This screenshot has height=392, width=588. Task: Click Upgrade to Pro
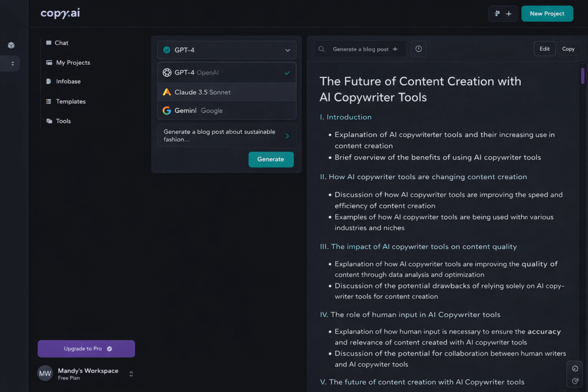click(86, 348)
